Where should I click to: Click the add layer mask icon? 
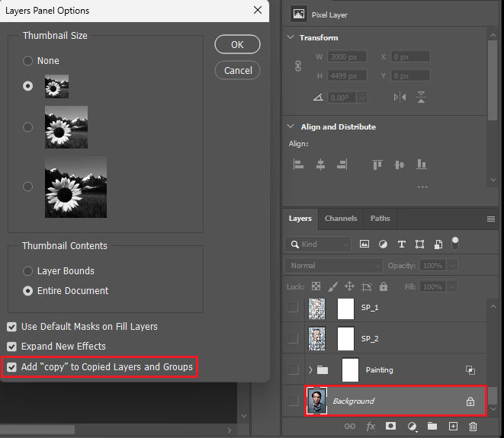tap(391, 427)
